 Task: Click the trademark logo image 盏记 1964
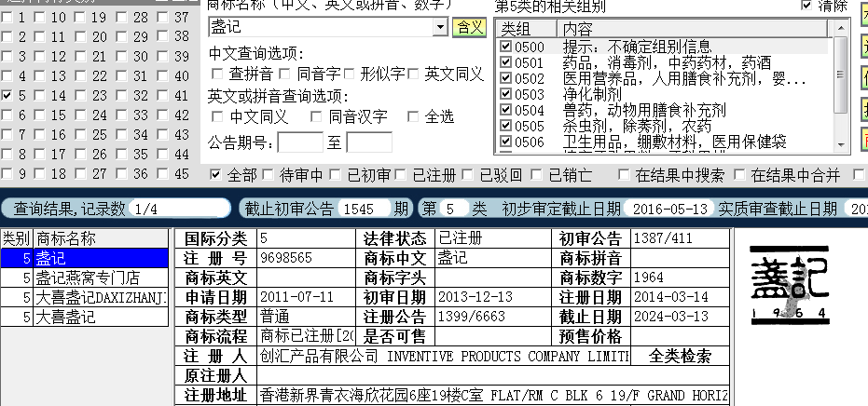pyautogui.click(x=790, y=285)
